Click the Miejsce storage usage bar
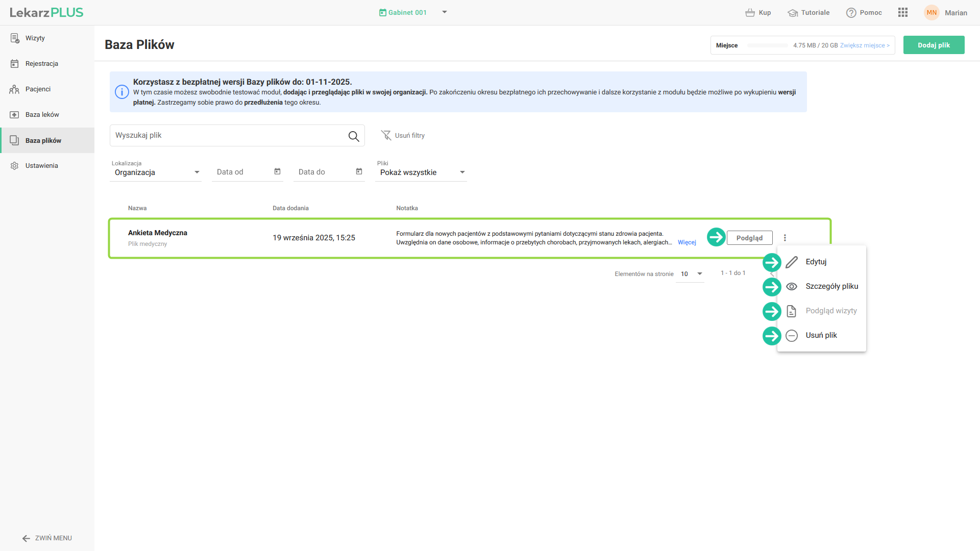This screenshot has width=980, height=551. 767,45
